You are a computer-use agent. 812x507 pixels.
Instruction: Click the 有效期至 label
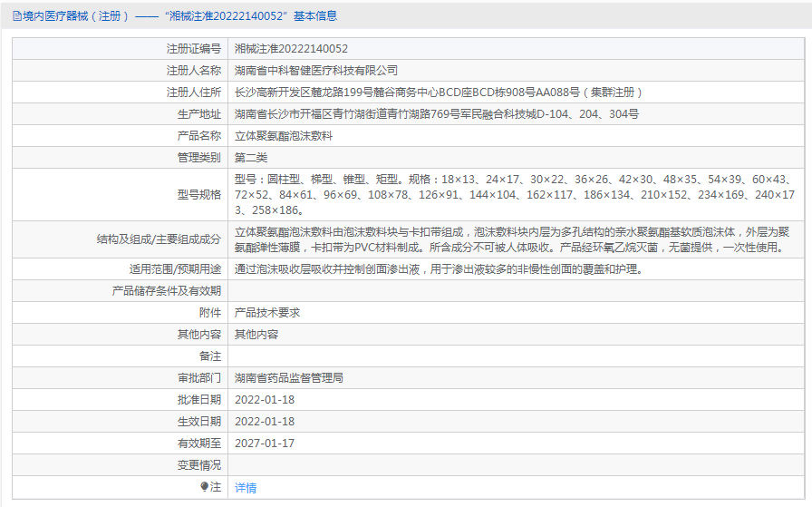point(198,444)
